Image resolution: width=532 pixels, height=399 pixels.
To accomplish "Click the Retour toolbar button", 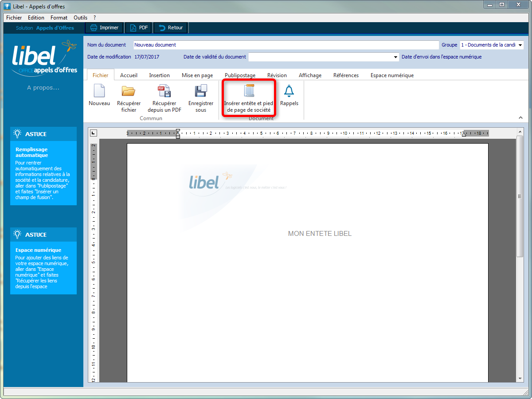I will tap(171, 27).
